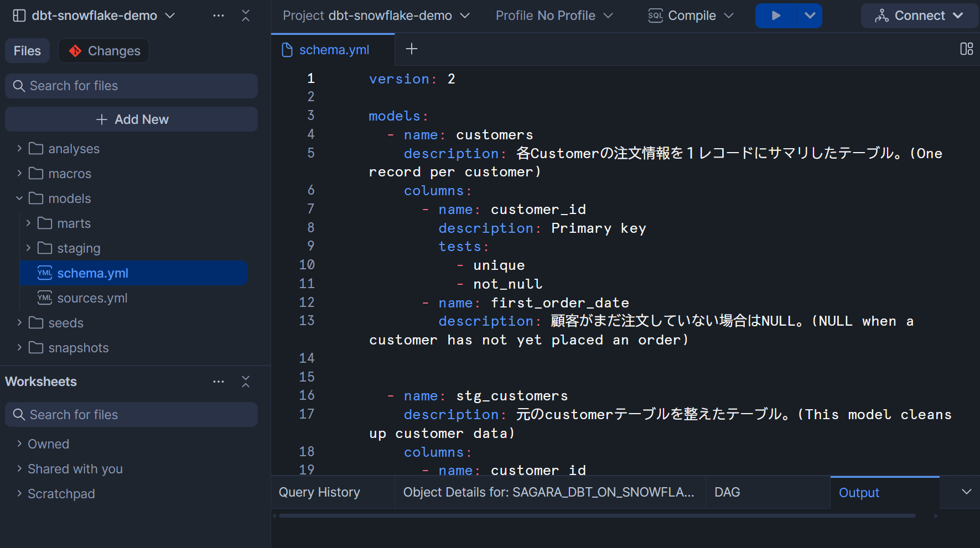Click the staging folder icon
This screenshot has height=548, width=980.
click(45, 248)
